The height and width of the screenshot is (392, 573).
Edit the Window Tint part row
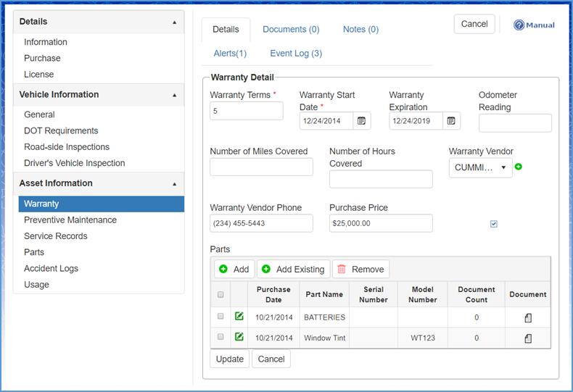239,337
